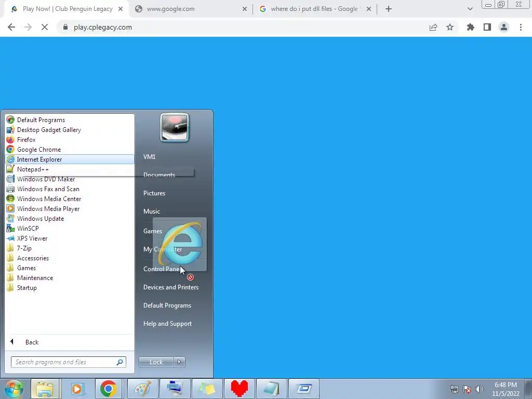Toggle Chrome's side panel

pyautogui.click(x=487, y=27)
